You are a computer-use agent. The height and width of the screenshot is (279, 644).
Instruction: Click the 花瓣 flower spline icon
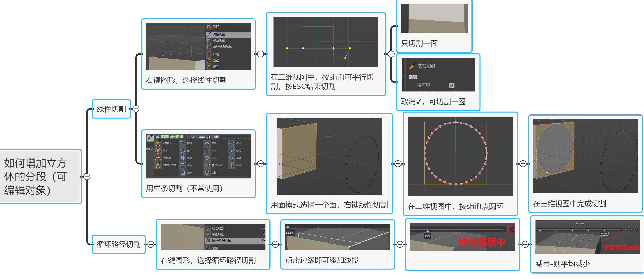231,158
